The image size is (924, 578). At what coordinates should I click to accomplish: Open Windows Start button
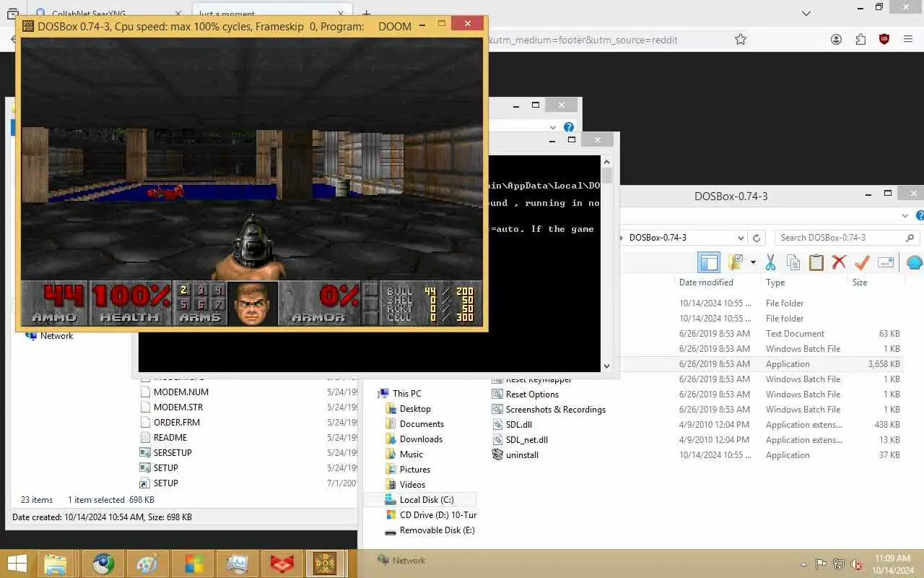(x=17, y=564)
